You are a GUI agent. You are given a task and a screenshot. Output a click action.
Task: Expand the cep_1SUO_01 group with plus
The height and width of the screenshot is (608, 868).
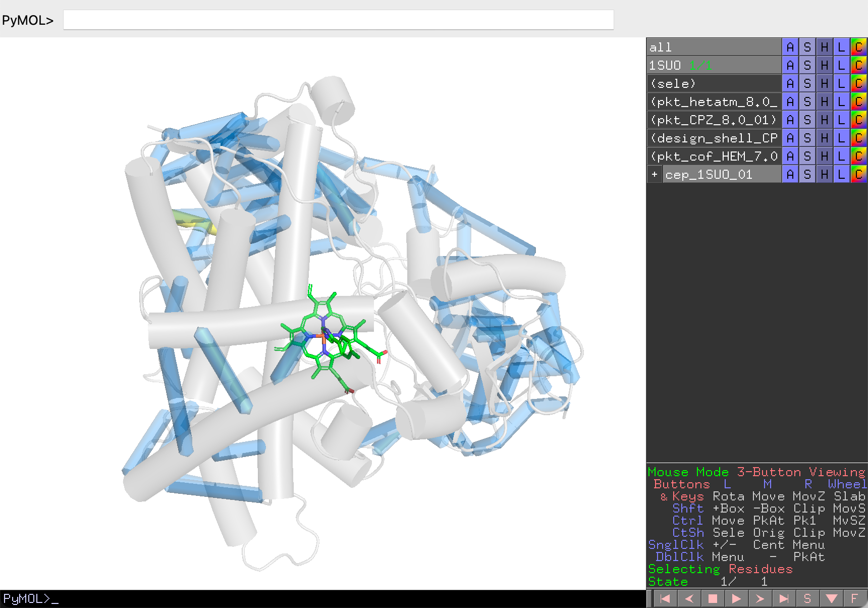[x=655, y=174]
